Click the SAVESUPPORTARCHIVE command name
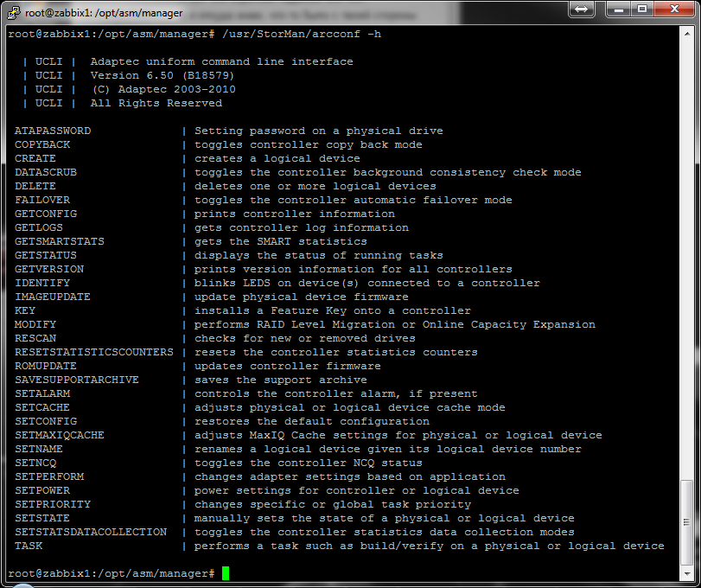 pos(77,380)
